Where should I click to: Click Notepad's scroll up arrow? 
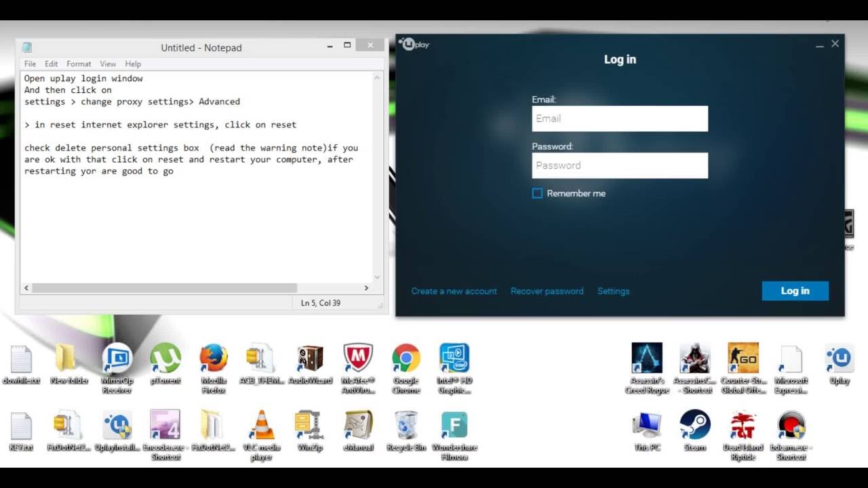tap(378, 78)
